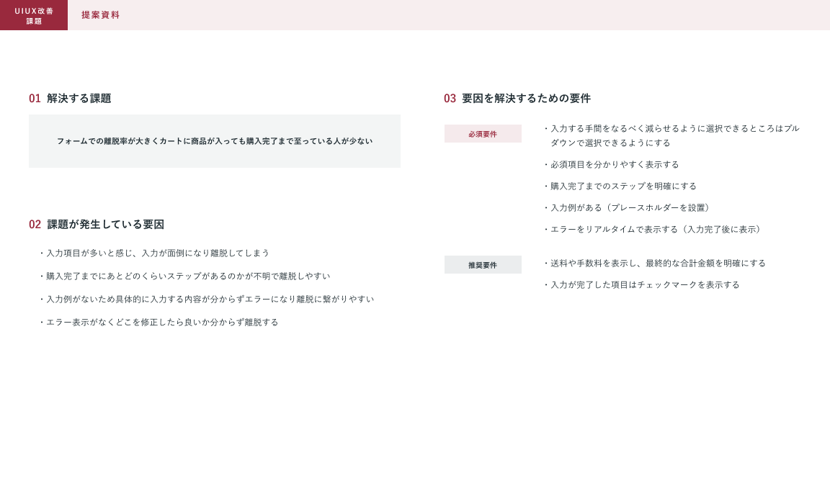Click the 必須要件 badge
830x504 pixels.
pyautogui.click(x=483, y=134)
